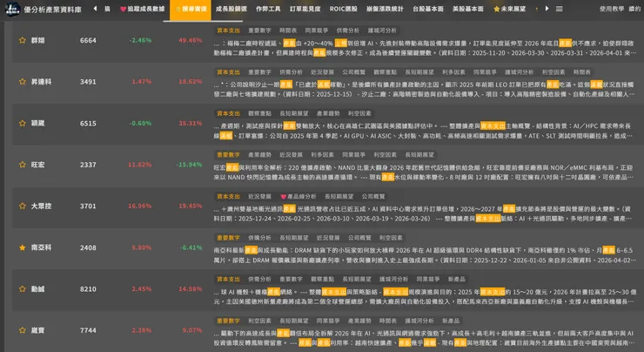Click stock code 3701
This screenshot has width=644, height=352.
click(x=88, y=206)
